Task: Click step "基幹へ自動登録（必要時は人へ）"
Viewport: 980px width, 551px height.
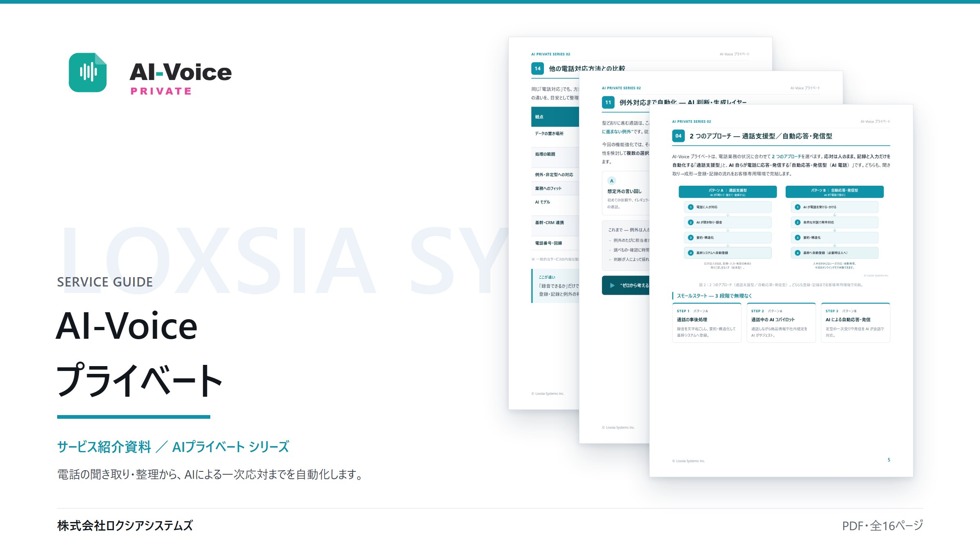Action: tap(835, 253)
